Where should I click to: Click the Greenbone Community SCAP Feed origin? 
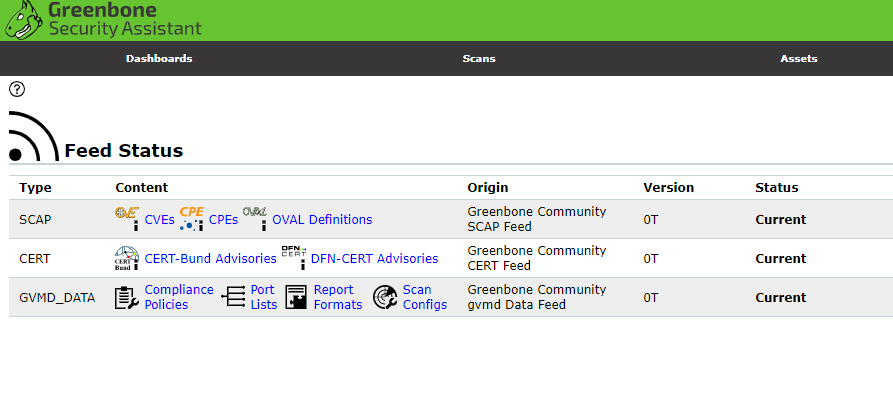[536, 219]
